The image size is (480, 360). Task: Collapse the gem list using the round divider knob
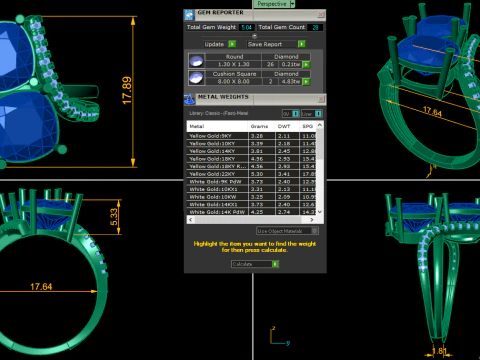pos(255,36)
